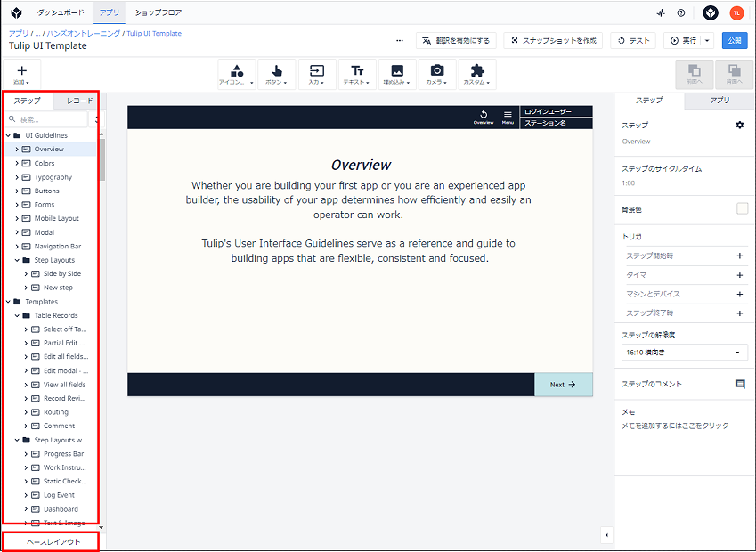Open the Add (追加) plus menu
This screenshot has height=552, width=756.
[21, 74]
